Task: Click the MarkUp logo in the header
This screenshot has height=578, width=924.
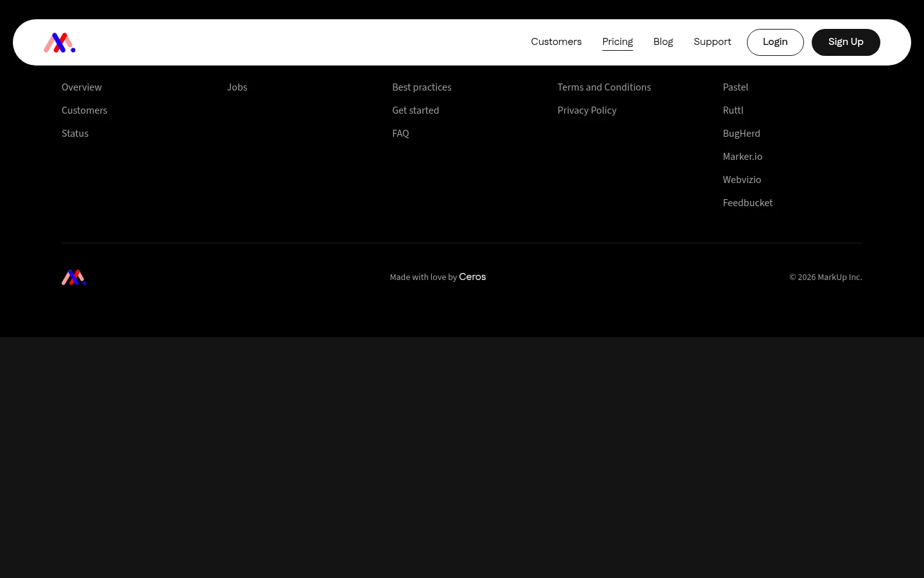Action: pos(60,42)
